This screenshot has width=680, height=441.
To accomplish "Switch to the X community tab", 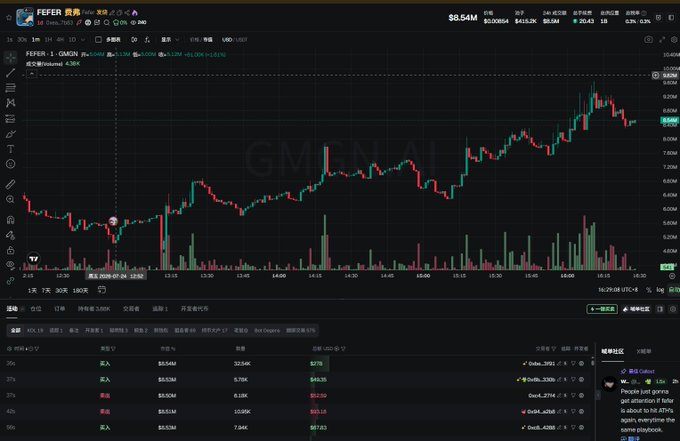I will [644, 351].
